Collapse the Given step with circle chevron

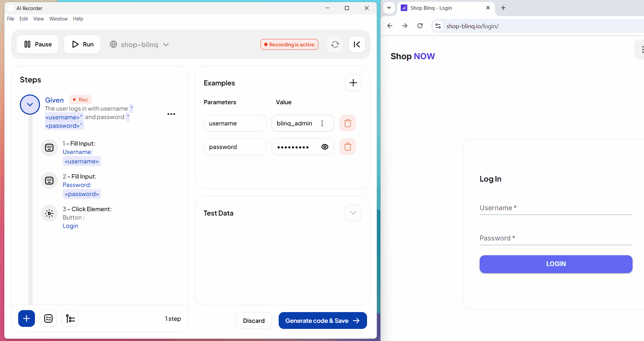coord(30,105)
